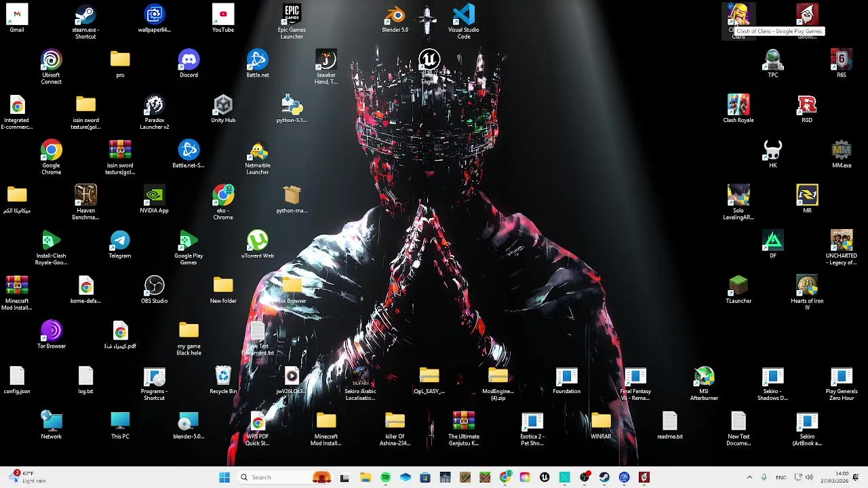
Task: Select the Ubisoft Connect desktop icon
Action: click(x=52, y=67)
